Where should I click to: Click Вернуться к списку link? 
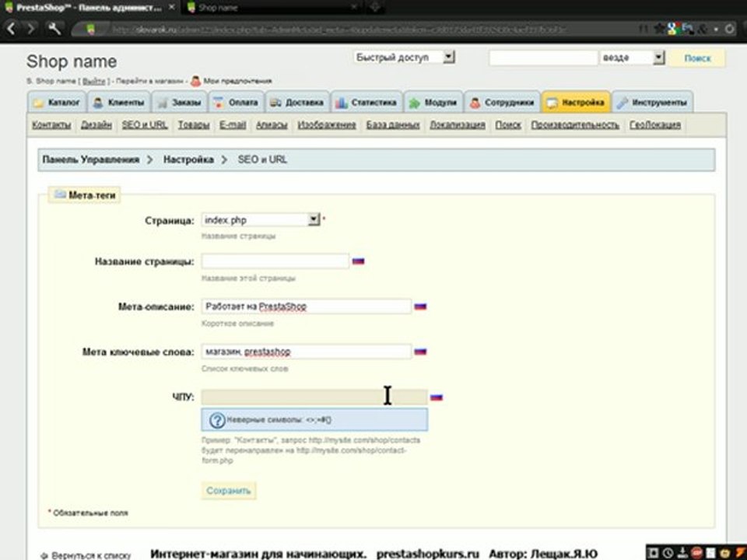pyautogui.click(x=90, y=555)
